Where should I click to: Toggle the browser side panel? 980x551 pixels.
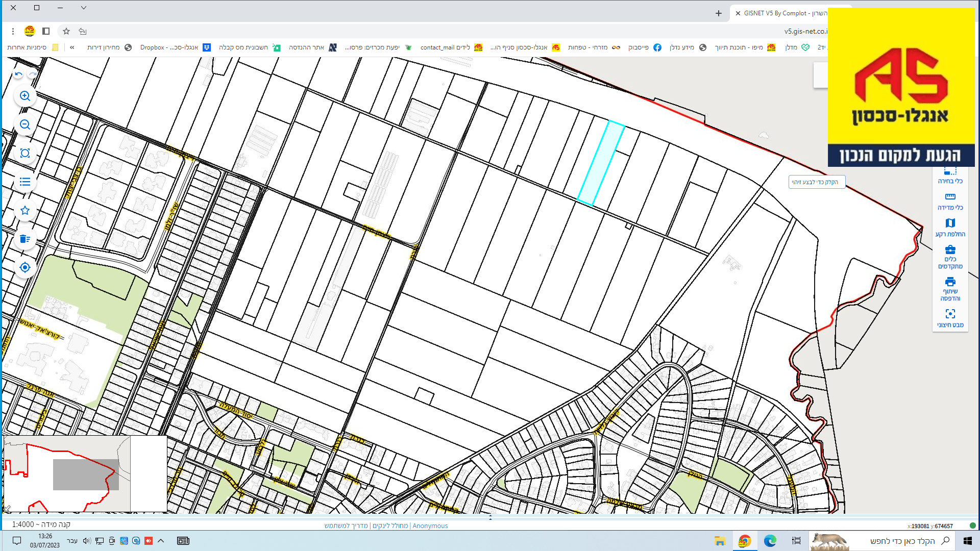click(x=46, y=31)
